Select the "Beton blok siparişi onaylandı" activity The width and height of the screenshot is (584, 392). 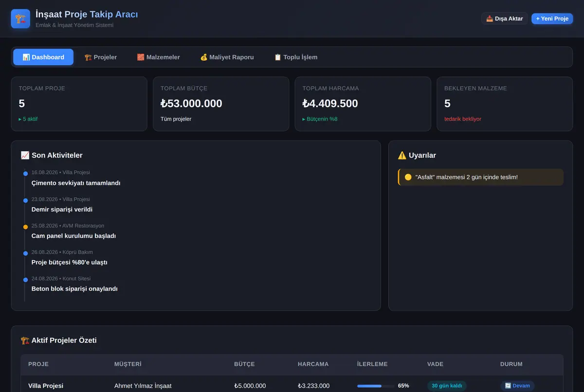(74, 289)
